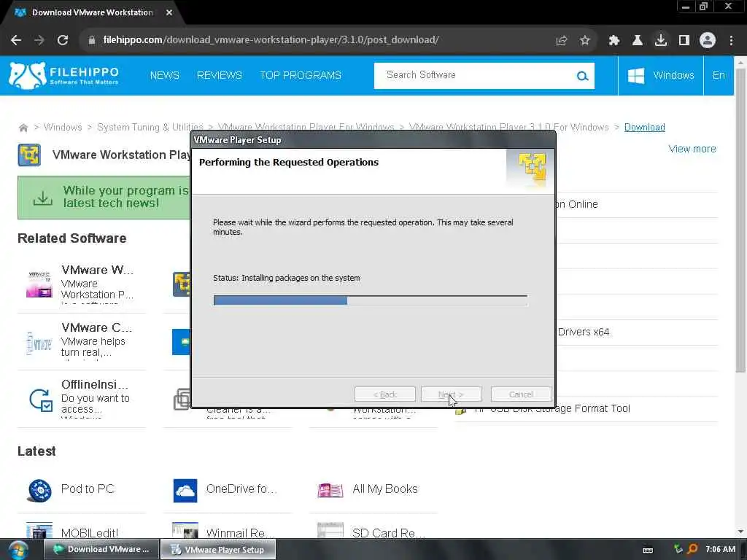
Task: Click the OneDrive cloud icon
Action: pyautogui.click(x=185, y=491)
